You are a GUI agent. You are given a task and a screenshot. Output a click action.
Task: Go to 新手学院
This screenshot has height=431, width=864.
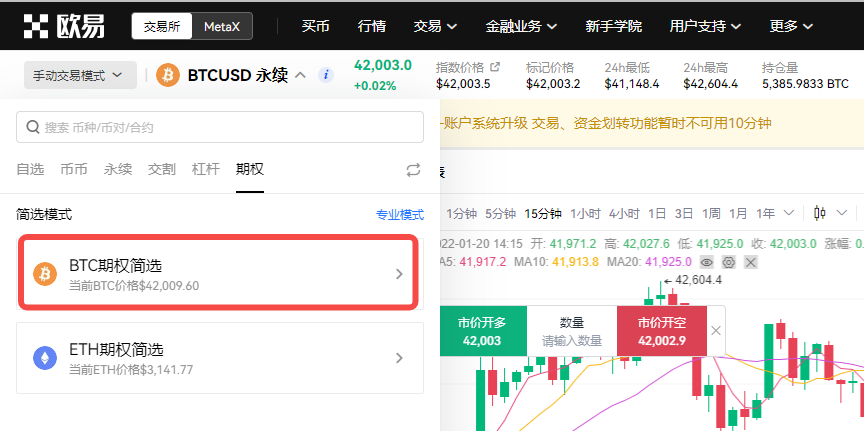(x=613, y=26)
